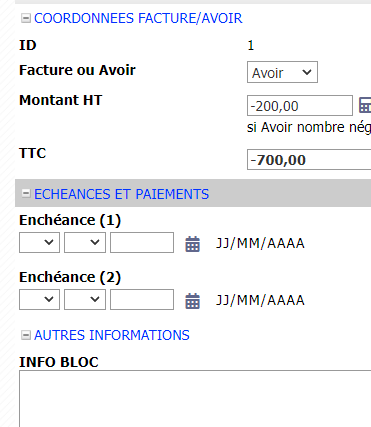Click the AUTRES INFORMATIONS heading link

(112, 335)
